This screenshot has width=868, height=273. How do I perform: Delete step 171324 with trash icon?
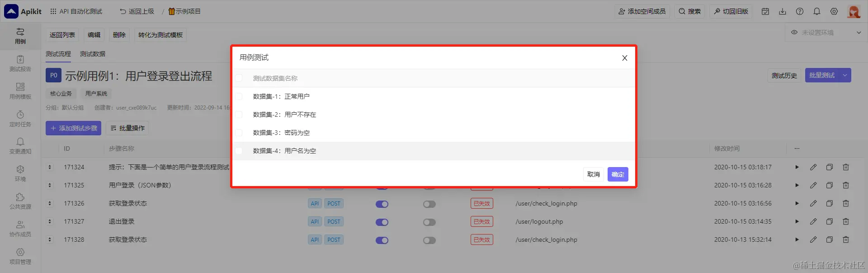click(x=846, y=167)
